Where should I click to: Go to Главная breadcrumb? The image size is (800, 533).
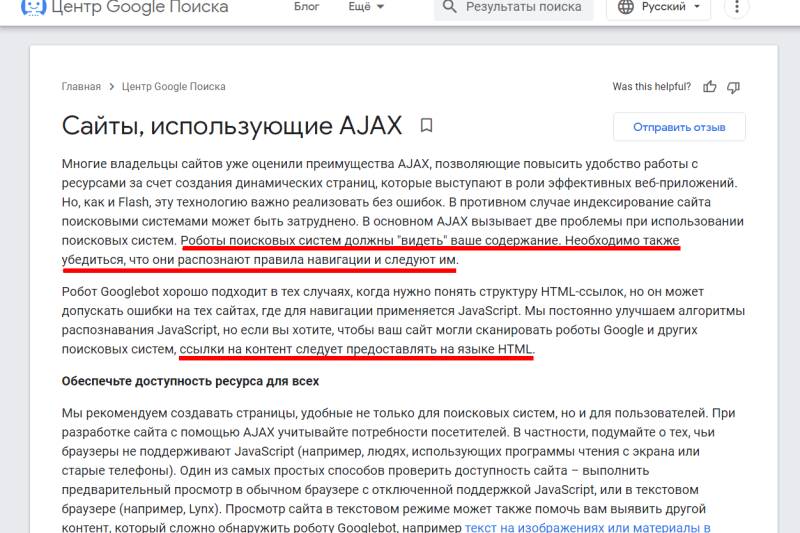81,87
